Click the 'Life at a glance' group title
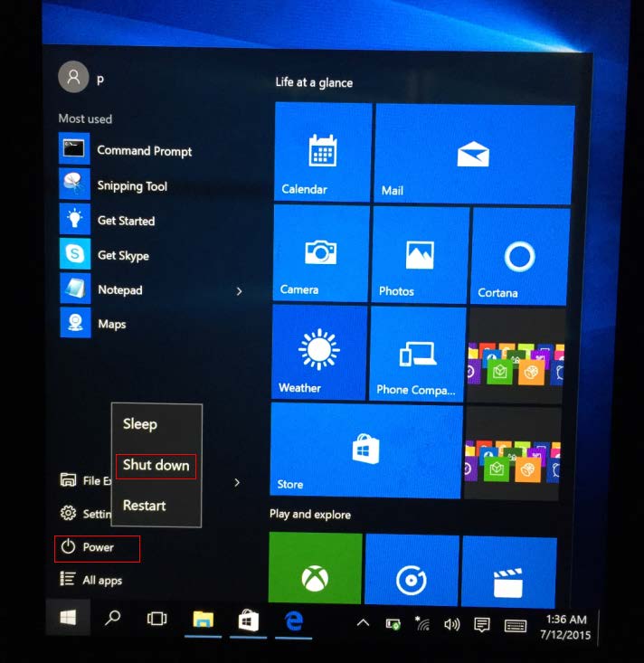Screen dimensions: 644x663 pyautogui.click(x=314, y=82)
